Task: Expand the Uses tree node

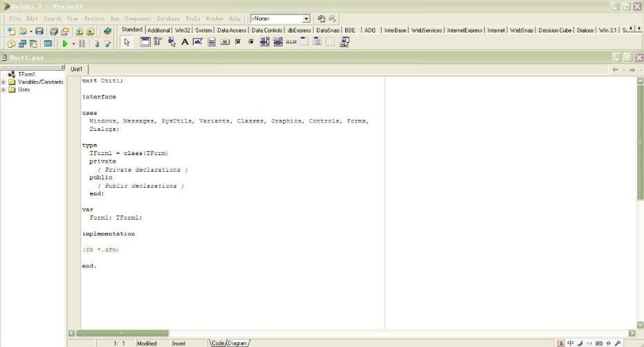Action: coord(3,89)
